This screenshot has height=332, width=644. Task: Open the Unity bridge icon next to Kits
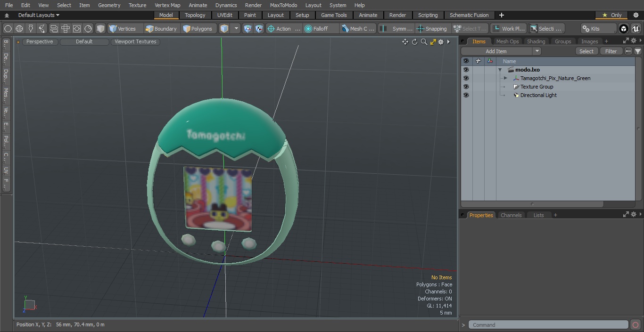tap(624, 29)
